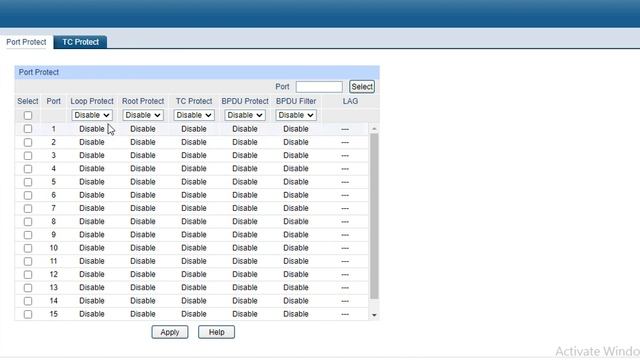Mark port 6 checkbox

[x=28, y=195]
